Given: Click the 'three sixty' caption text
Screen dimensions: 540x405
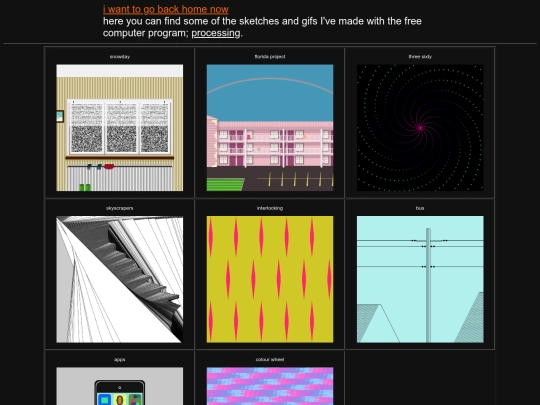Looking at the screenshot, I should (420, 56).
